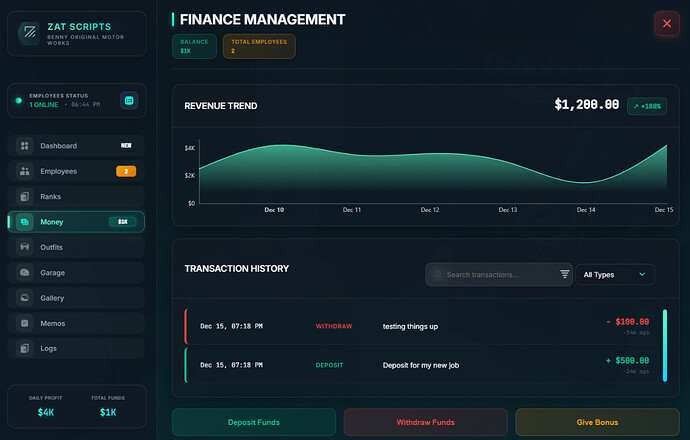Click the orange 2 badge on Employees
Screen dimensions: 690x440
tap(126, 171)
